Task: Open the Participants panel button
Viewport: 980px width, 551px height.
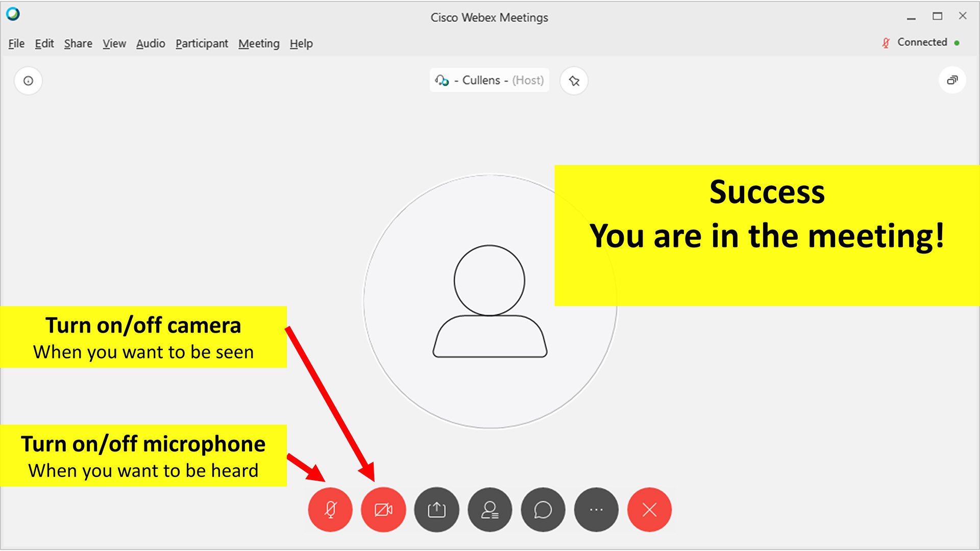Action: coord(490,510)
